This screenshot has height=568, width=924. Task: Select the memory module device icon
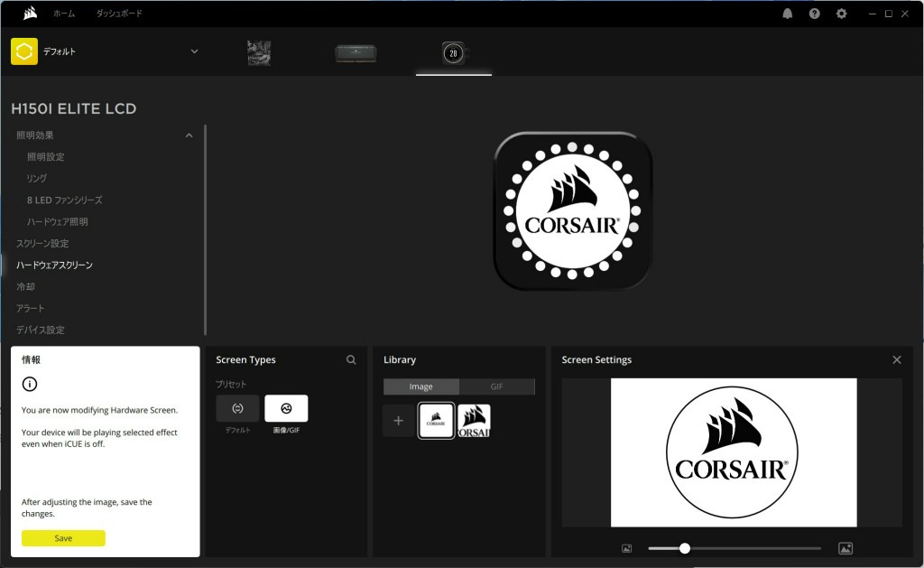[x=356, y=53]
